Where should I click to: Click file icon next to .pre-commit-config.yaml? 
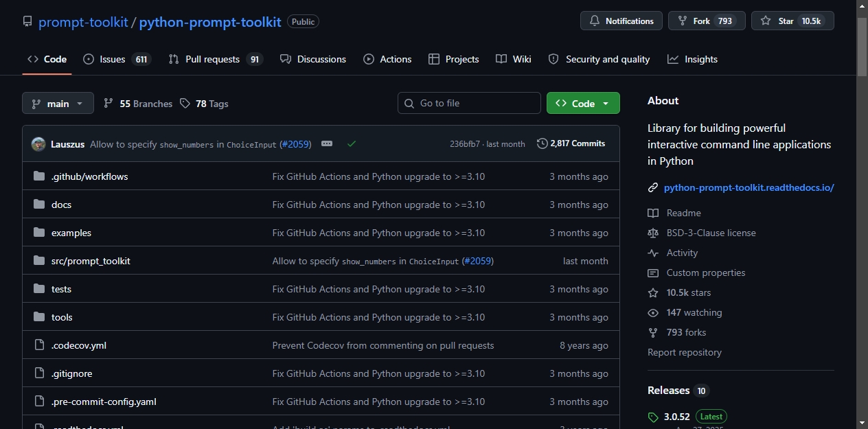point(38,402)
